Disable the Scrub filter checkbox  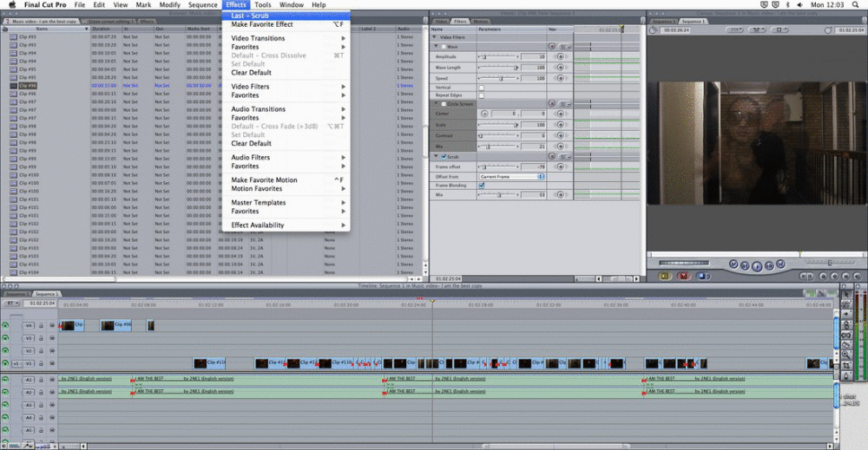[442, 157]
